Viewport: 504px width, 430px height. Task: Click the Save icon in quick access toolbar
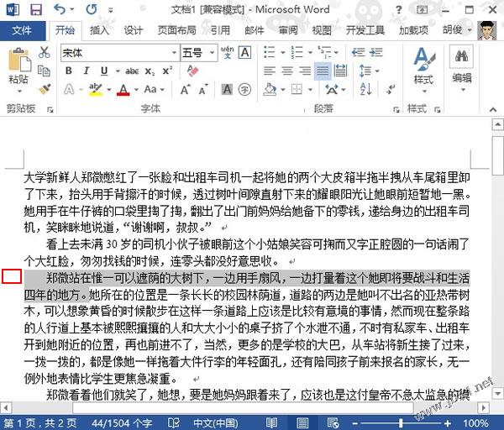pyautogui.click(x=35, y=9)
